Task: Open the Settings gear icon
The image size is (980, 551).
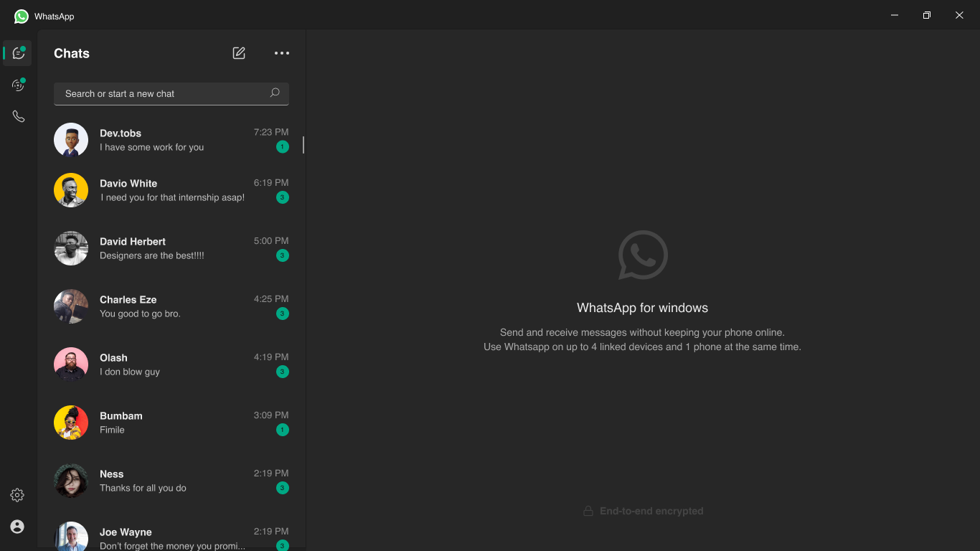Action: point(17,495)
